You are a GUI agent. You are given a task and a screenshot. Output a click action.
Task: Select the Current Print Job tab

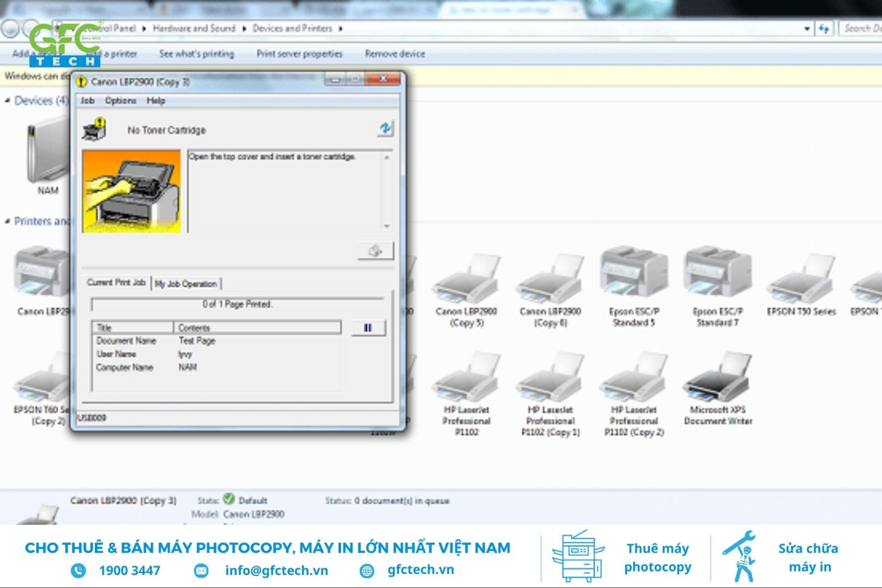tap(116, 282)
